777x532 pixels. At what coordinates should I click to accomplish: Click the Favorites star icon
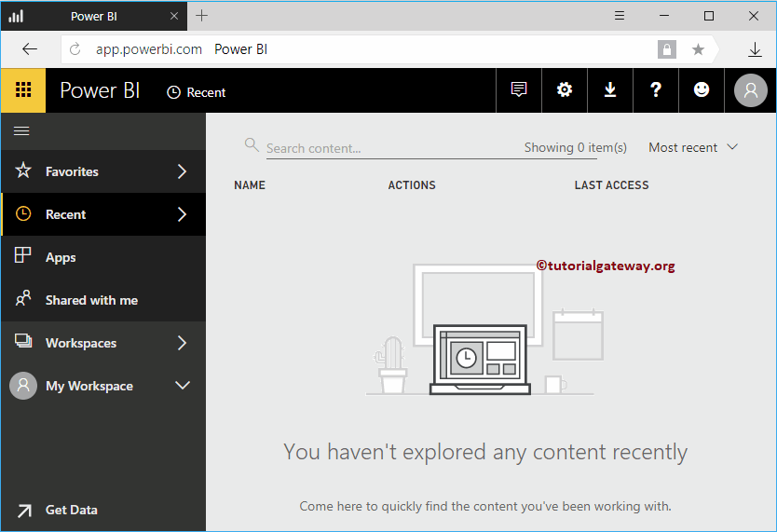pyautogui.click(x=22, y=171)
